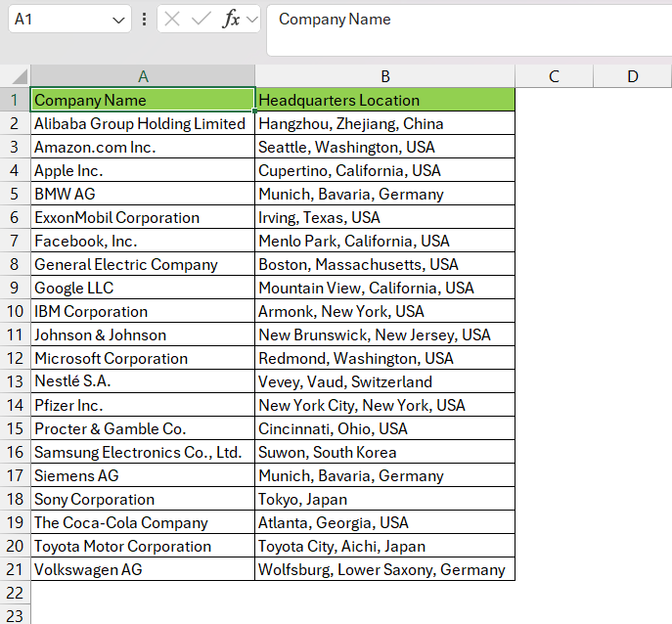
Task: Select cell ExxonMobil Corporation
Action: (143, 217)
